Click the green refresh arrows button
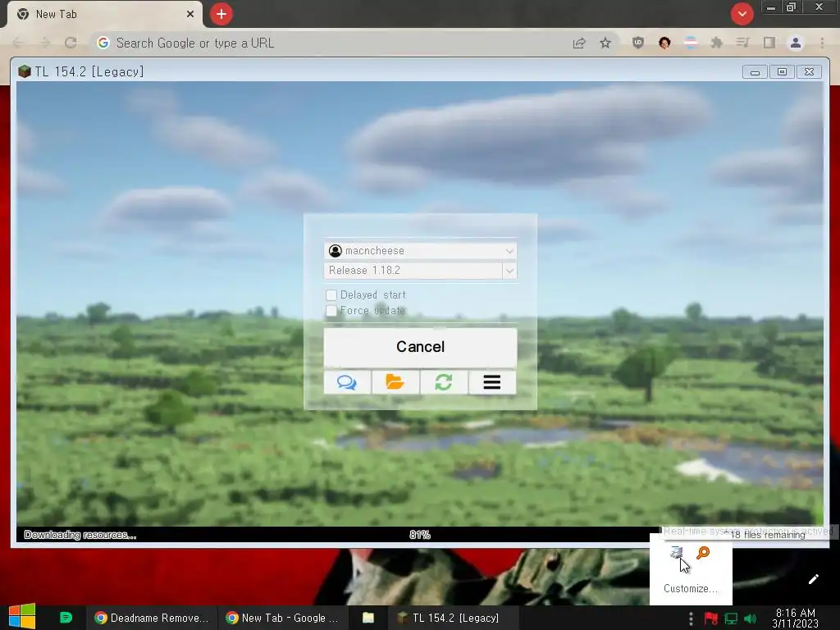840x630 pixels. (444, 382)
